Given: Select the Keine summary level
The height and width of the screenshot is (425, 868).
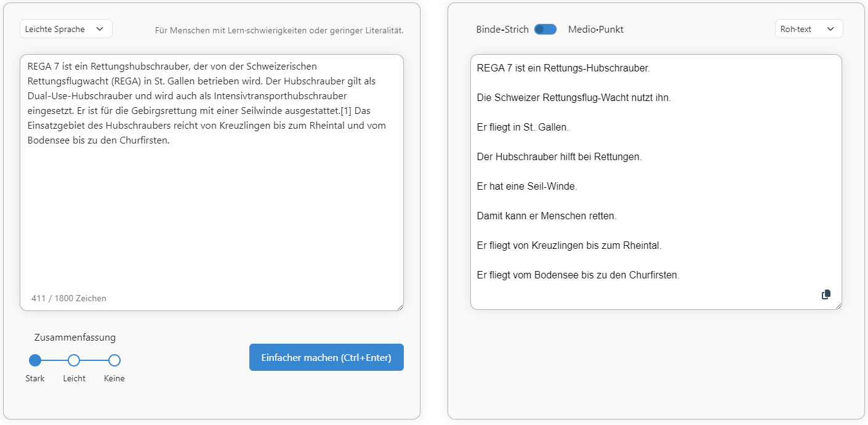Looking at the screenshot, I should 115,360.
